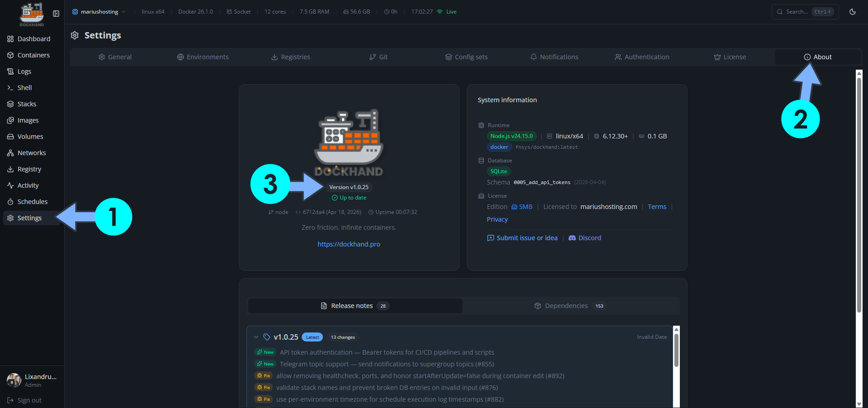
Task: Switch to the Notifications tab
Action: (x=554, y=57)
